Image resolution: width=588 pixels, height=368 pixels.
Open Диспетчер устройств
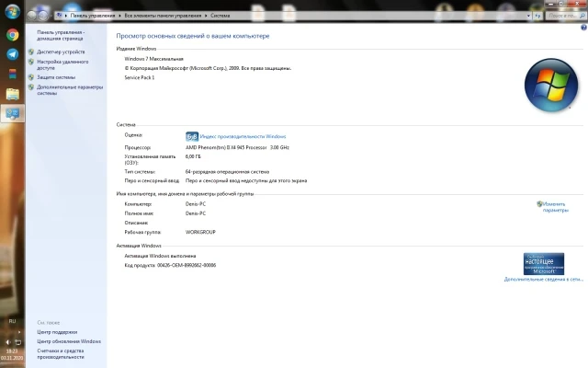[x=61, y=52]
